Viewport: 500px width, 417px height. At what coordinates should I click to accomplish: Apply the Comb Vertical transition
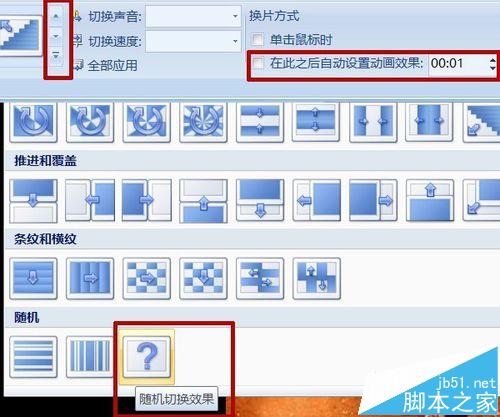[317, 279]
